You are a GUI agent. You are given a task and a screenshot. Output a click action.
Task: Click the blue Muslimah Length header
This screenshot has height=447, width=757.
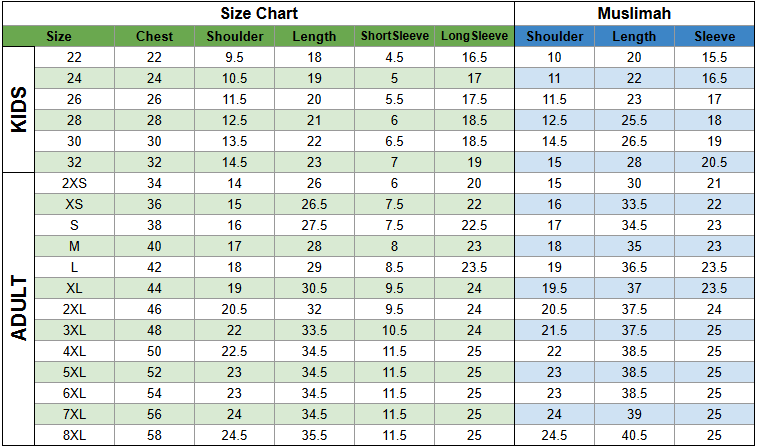[x=634, y=36]
